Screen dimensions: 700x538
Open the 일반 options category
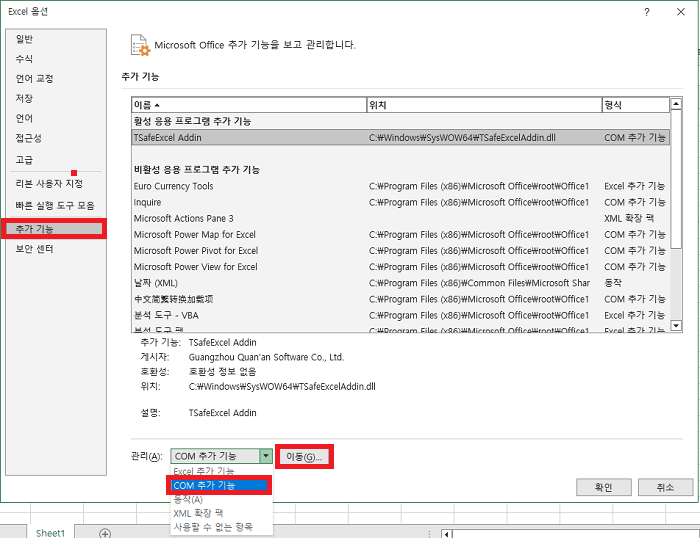tap(25, 39)
